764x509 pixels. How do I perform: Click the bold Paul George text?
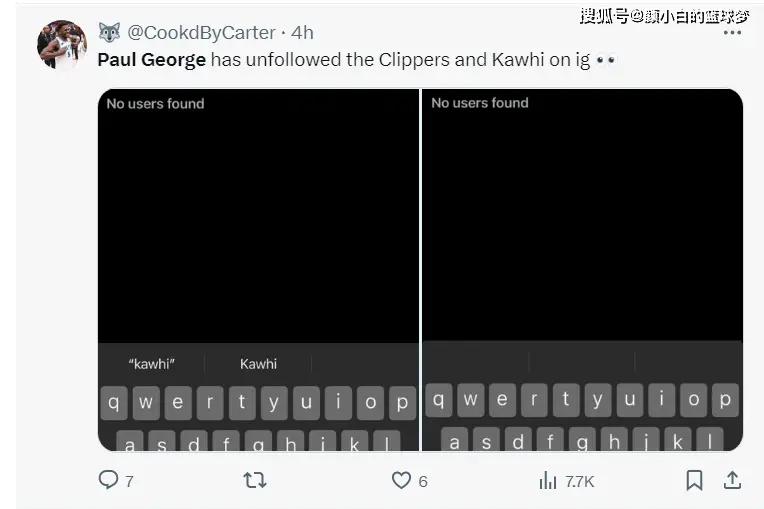coord(152,59)
